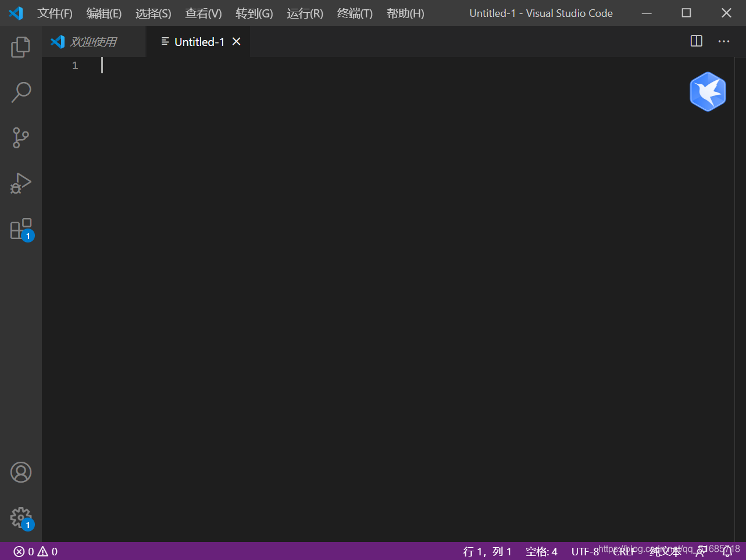Open the 编辑(E) menu
This screenshot has width=746, height=560.
coord(104,13)
